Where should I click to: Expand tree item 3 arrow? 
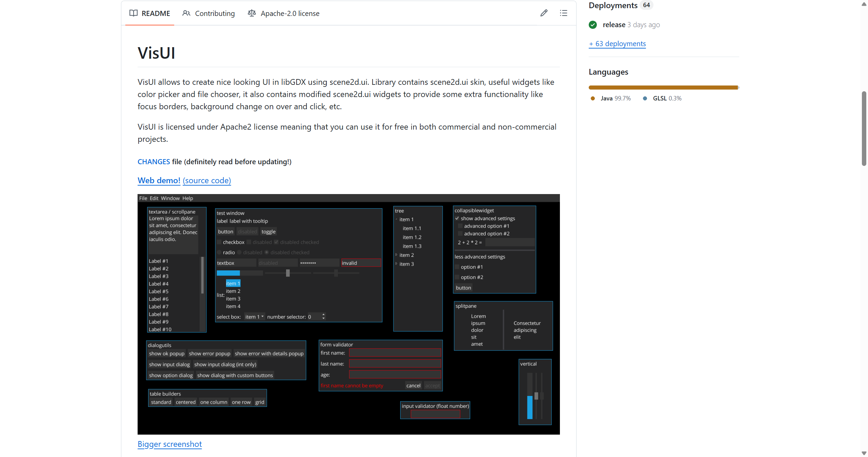pyautogui.click(x=396, y=264)
